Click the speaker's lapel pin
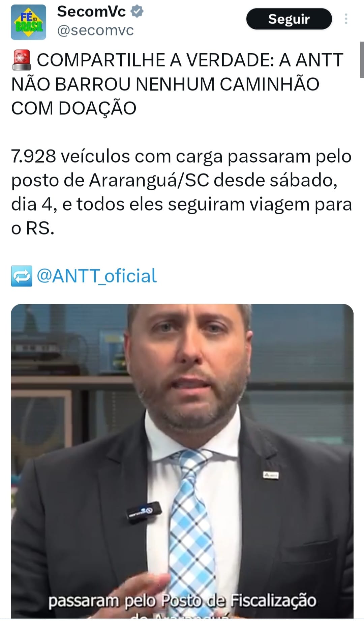This screenshot has width=364, height=624. coord(271,475)
